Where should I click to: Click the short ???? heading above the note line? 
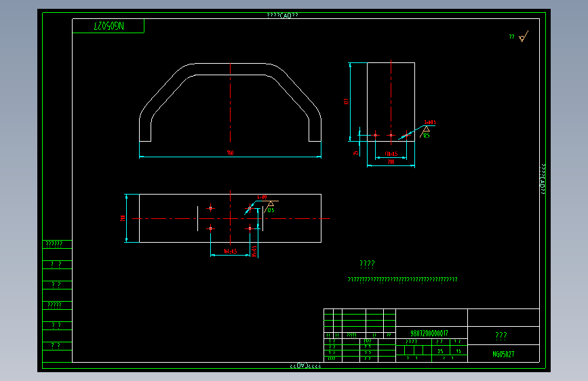tap(367, 264)
